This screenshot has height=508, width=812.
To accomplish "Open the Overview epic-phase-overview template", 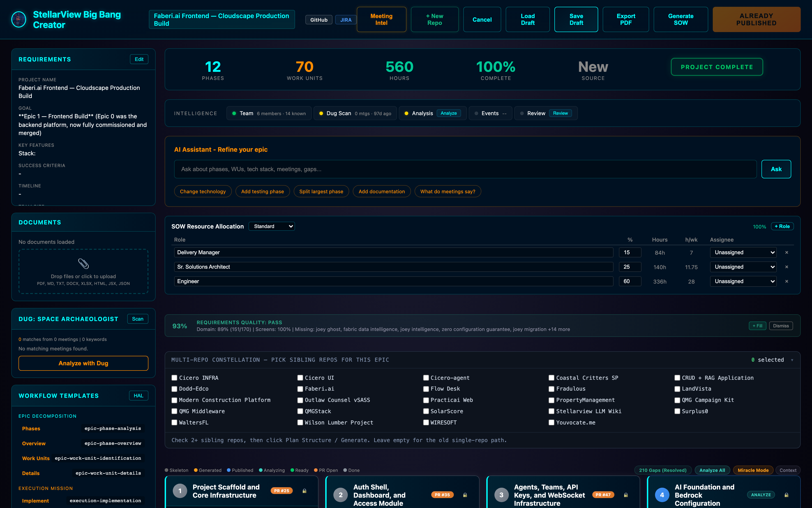I will pos(81,443).
